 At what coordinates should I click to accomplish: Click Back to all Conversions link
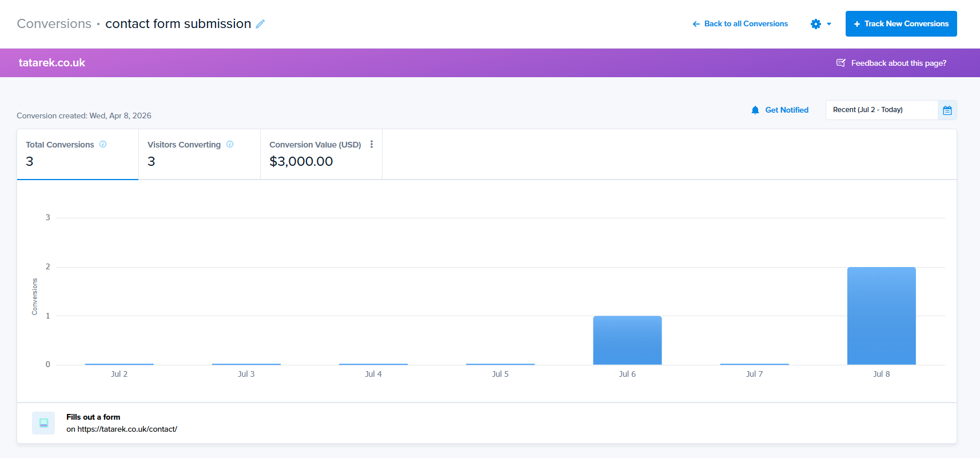pyautogui.click(x=740, y=24)
